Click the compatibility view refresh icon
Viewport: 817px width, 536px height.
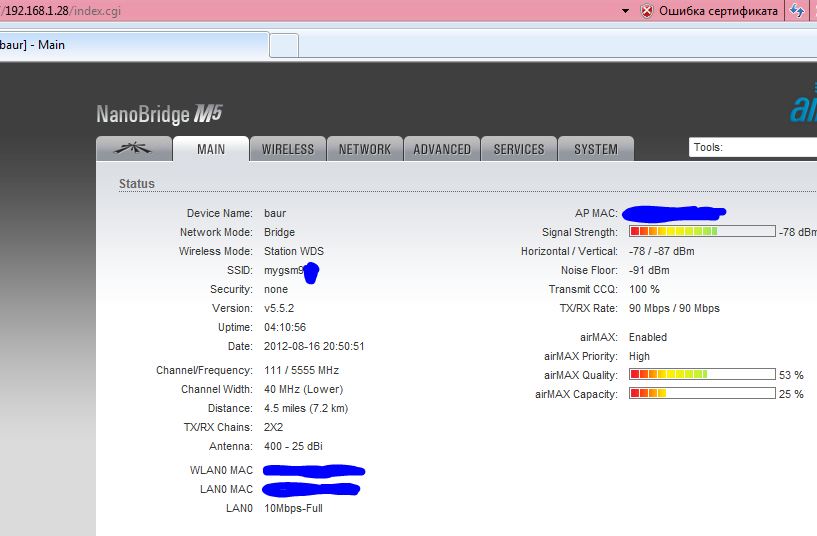(x=797, y=10)
